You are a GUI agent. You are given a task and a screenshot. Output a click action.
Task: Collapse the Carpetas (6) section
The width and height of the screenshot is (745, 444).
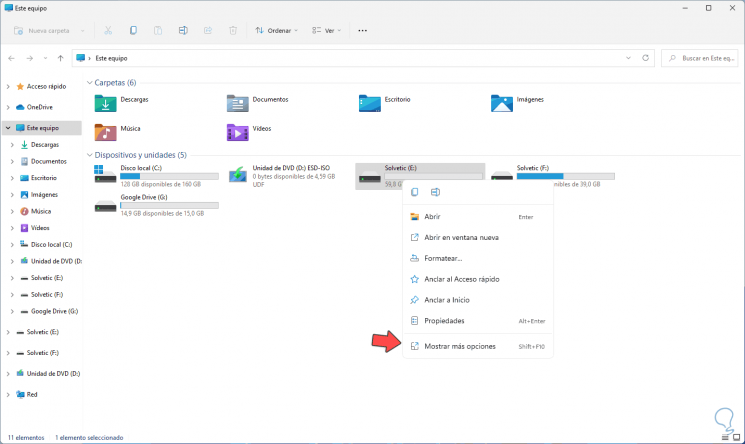[89, 83]
